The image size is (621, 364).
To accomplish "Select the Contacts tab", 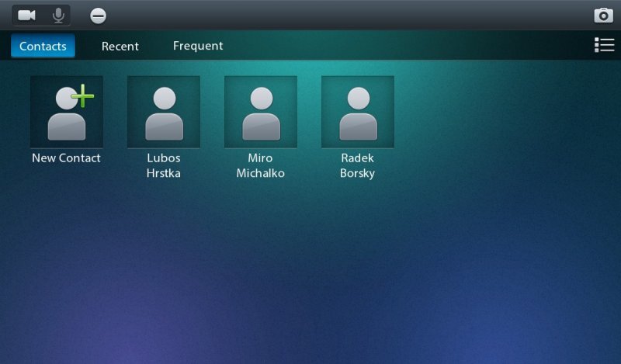I will (x=43, y=46).
